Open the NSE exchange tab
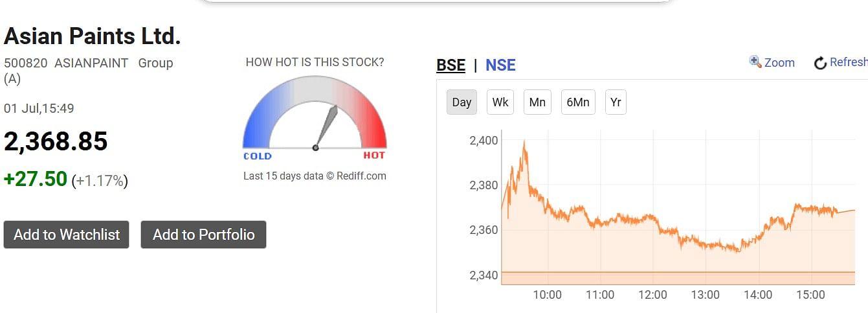This screenshot has width=868, height=313. point(500,65)
